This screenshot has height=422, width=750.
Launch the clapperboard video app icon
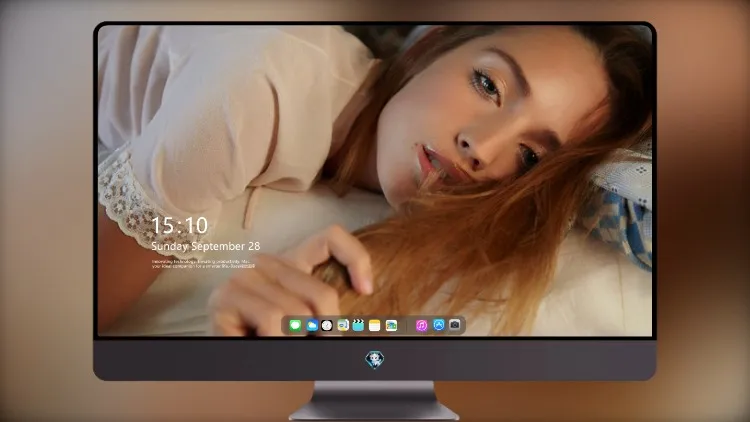pos(358,325)
